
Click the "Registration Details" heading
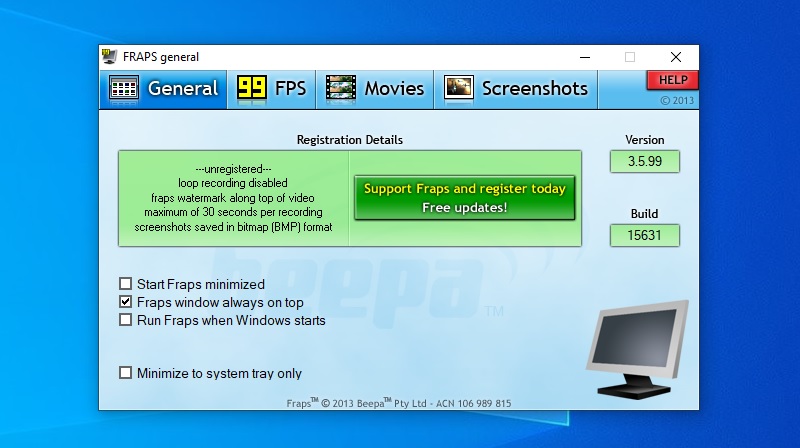tap(350, 140)
